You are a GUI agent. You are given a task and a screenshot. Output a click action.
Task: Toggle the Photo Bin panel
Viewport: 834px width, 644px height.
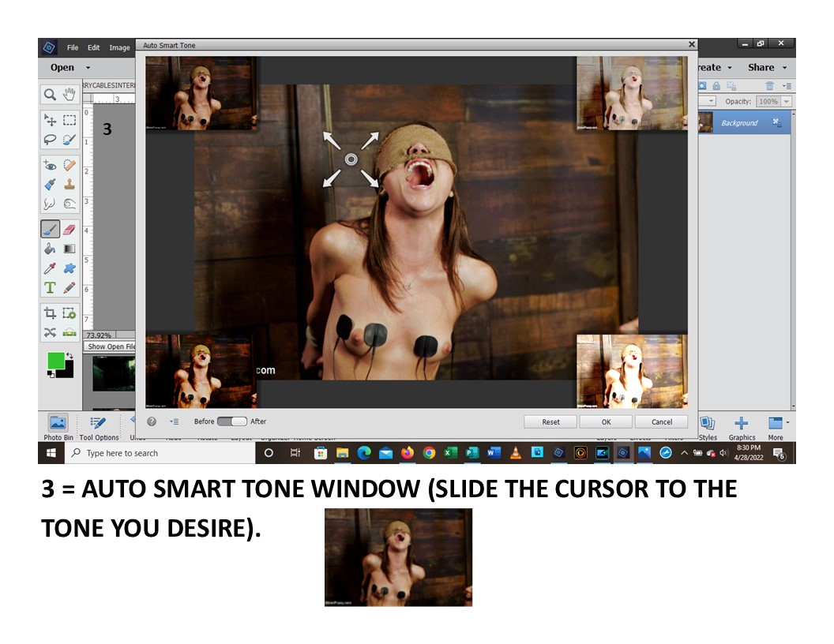point(58,427)
